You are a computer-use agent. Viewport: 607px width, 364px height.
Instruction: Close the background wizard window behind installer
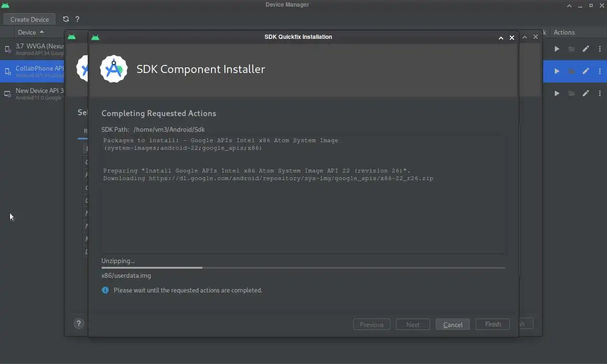[535, 37]
